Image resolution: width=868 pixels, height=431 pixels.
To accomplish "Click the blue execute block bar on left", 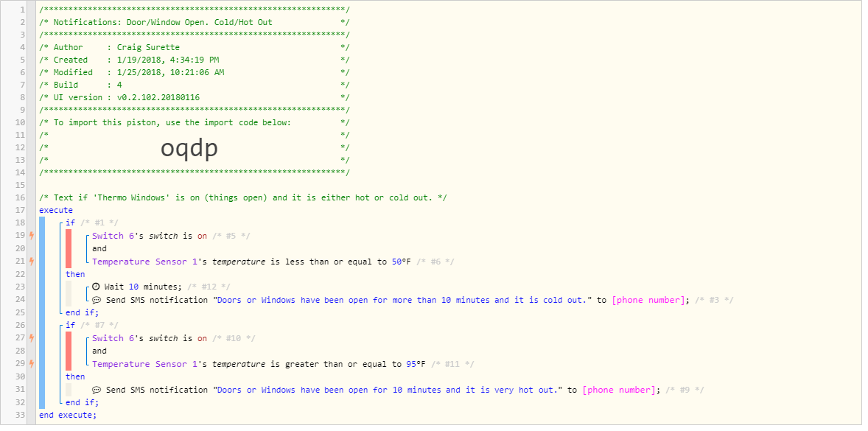I will [x=42, y=312].
